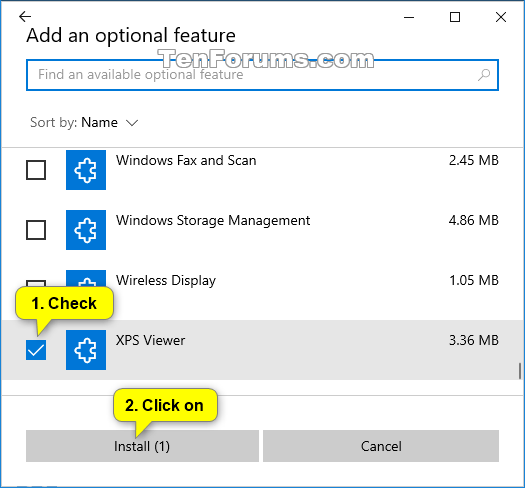Click the list scrollbar thumb
This screenshot has height=488, width=525.
click(520, 371)
